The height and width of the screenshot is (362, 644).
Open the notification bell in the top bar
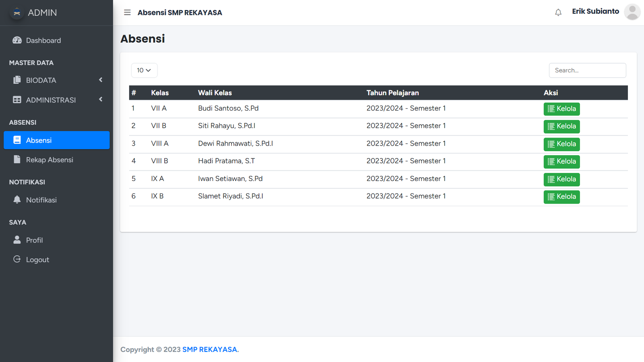point(558,12)
